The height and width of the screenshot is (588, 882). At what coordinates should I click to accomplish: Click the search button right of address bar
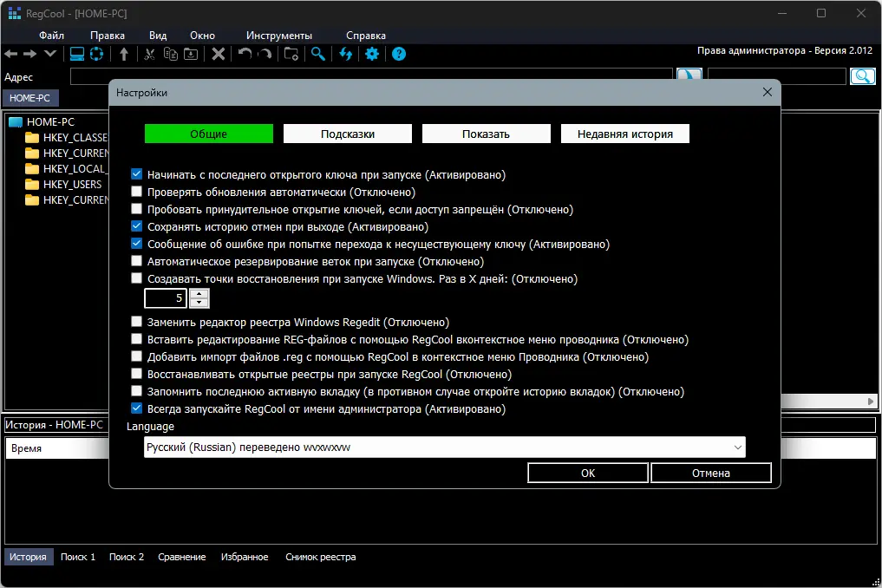click(862, 76)
